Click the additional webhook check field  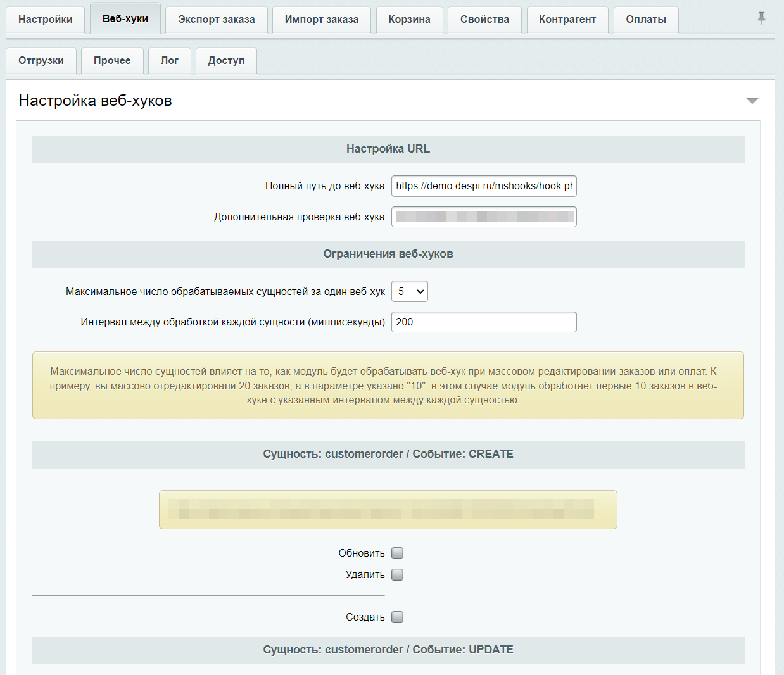(484, 217)
